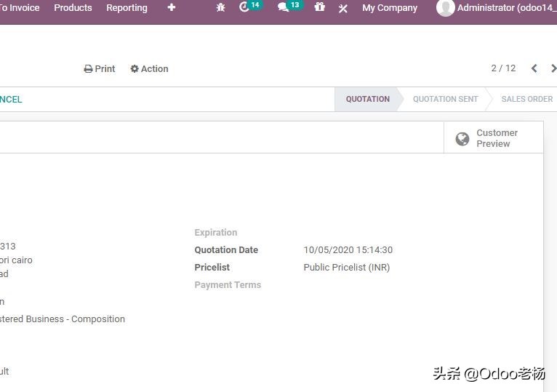Click the Payment Terms label
The width and height of the screenshot is (557, 392).
point(228,284)
